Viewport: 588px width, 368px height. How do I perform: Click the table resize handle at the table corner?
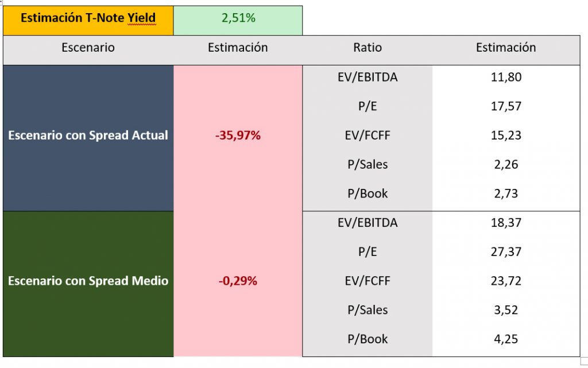(x=583, y=361)
